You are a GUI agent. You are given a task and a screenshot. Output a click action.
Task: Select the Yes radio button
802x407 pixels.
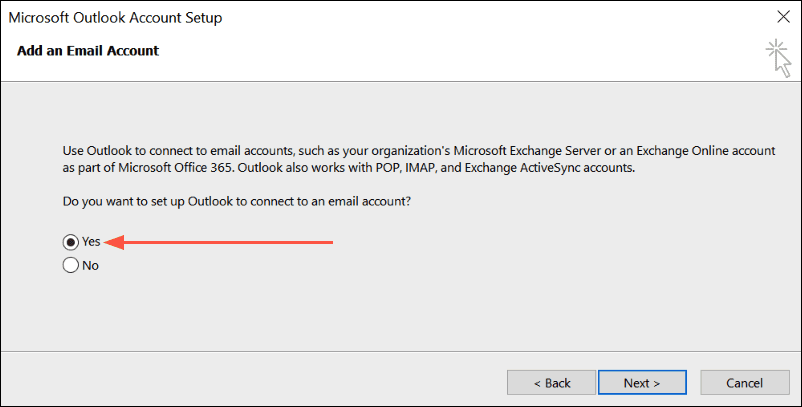(x=71, y=242)
